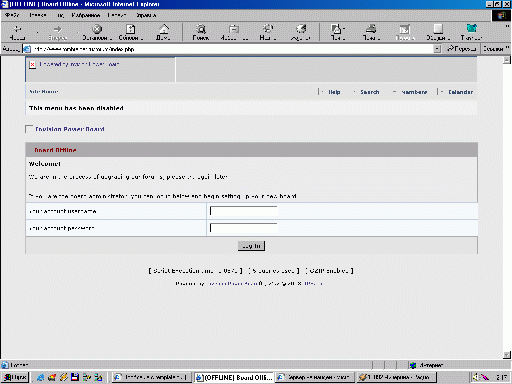Click the clock in the system tray
512x384 pixels.
[x=502, y=377]
